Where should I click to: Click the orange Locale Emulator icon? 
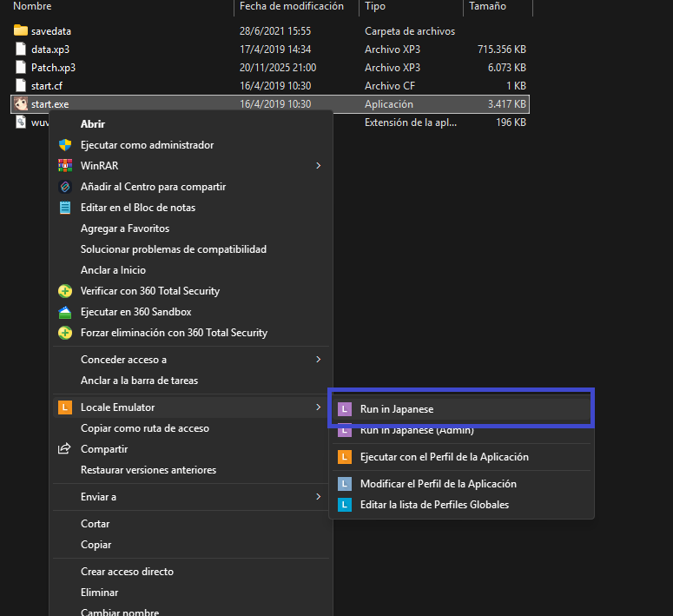click(64, 407)
